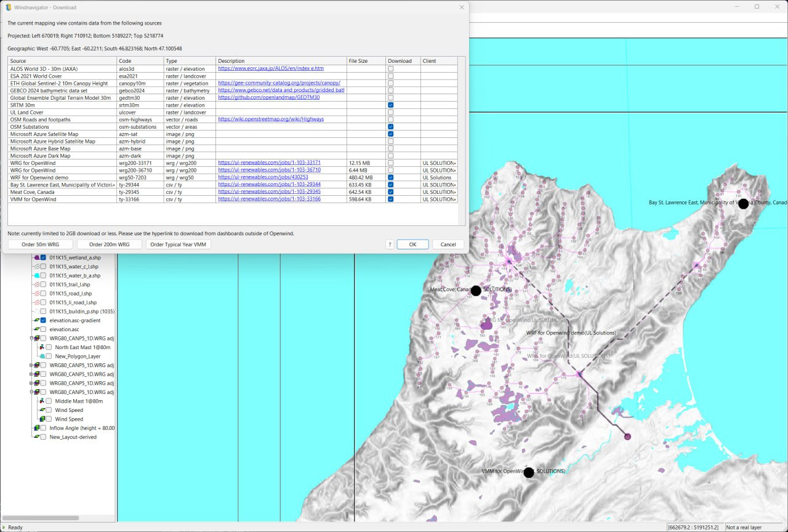Click the Order Typical Year VMM button

(178, 244)
